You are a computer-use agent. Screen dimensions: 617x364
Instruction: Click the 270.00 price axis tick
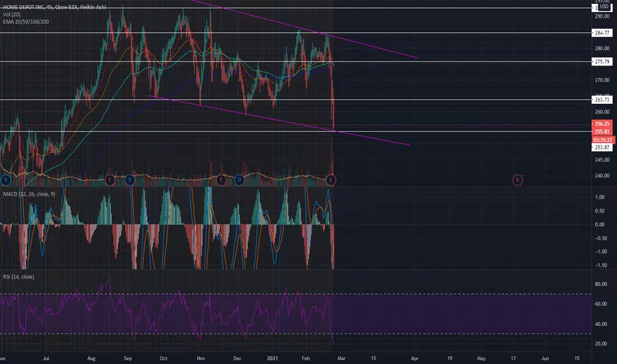pyautogui.click(x=602, y=80)
